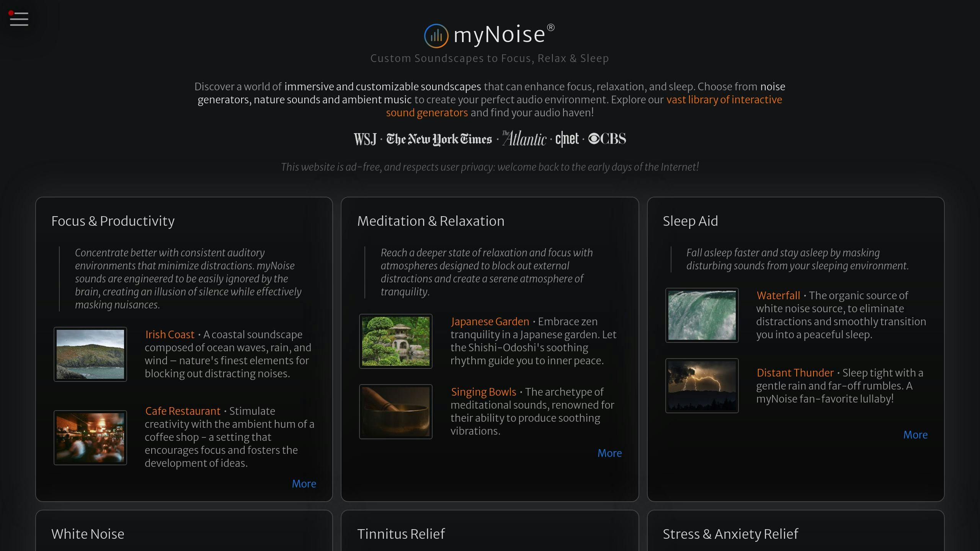Viewport: 980px width, 551px height.
Task: Open the Japanese Garden sound link
Action: click(x=490, y=321)
